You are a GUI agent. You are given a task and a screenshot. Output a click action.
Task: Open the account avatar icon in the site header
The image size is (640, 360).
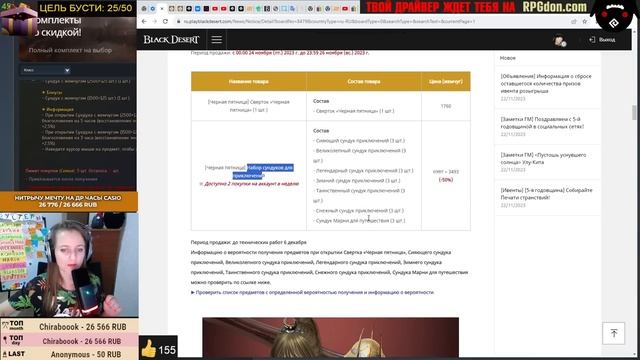(560, 40)
